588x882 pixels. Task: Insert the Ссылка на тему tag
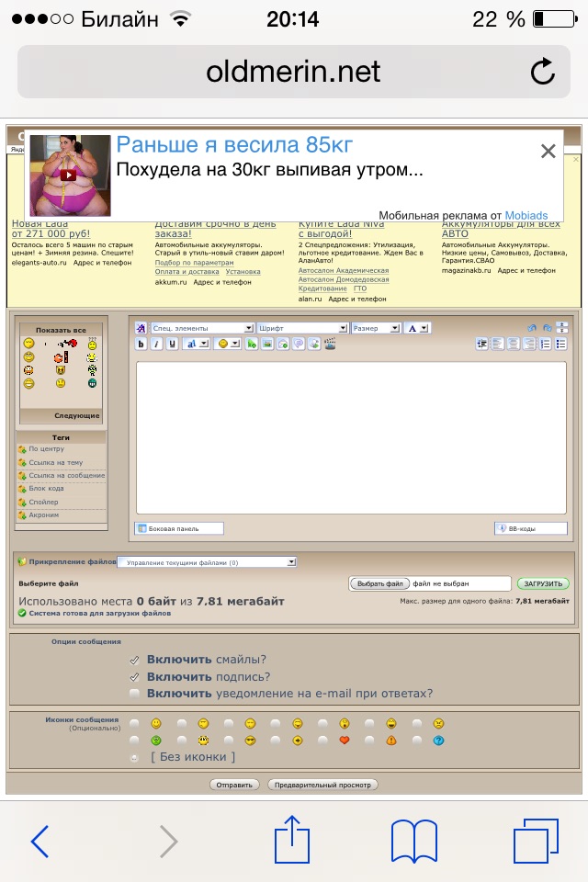click(x=56, y=462)
